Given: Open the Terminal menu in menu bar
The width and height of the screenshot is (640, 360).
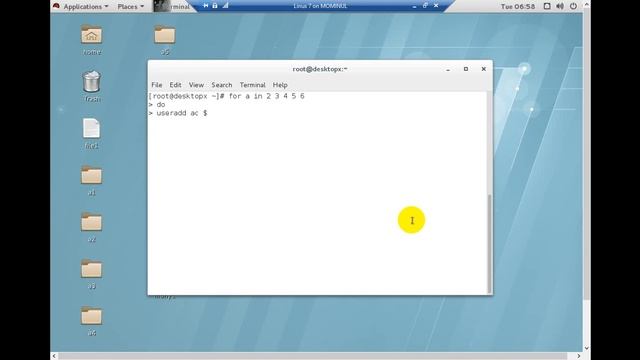Looking at the screenshot, I should click(x=252, y=85).
